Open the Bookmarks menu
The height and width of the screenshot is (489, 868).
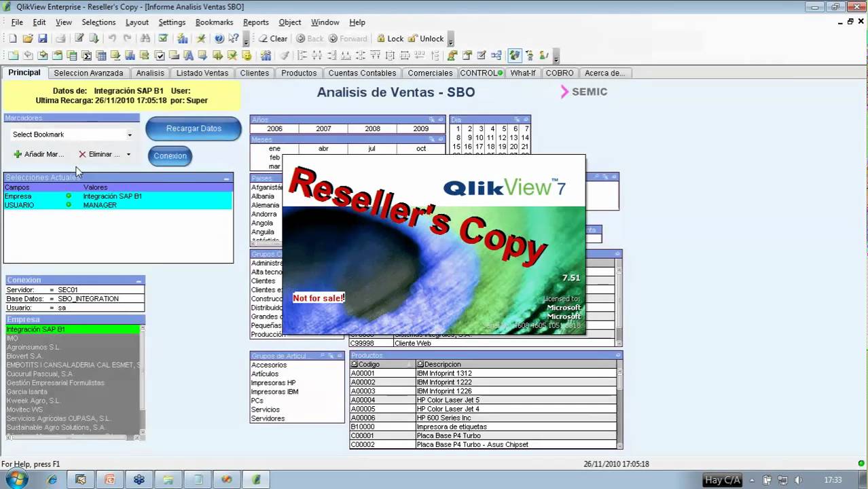tap(214, 22)
